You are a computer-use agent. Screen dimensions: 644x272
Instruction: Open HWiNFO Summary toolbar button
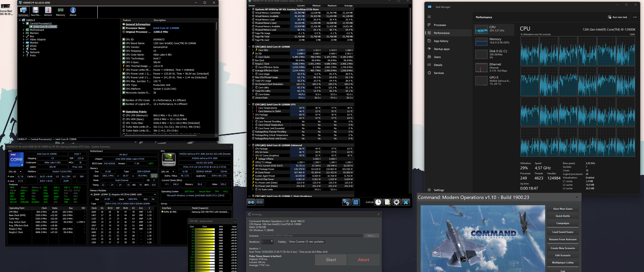tap(23, 11)
